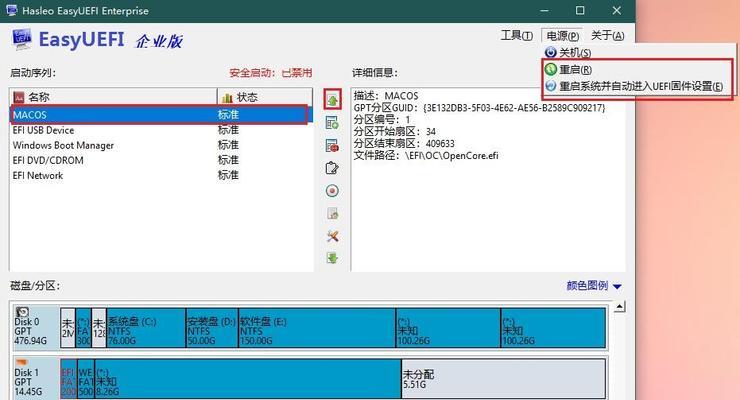Click the delete boot entry icon
740x400 pixels.
pos(332,145)
